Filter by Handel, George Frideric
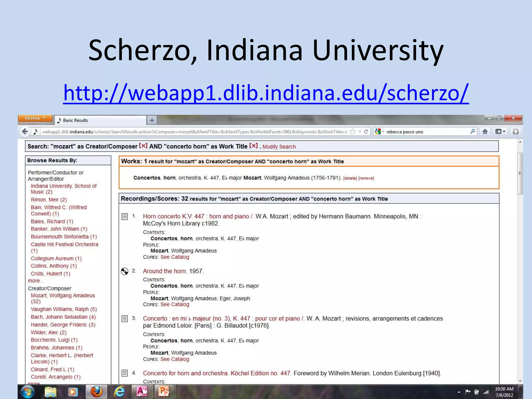Screen dimensions: 532x399 coord(63,325)
